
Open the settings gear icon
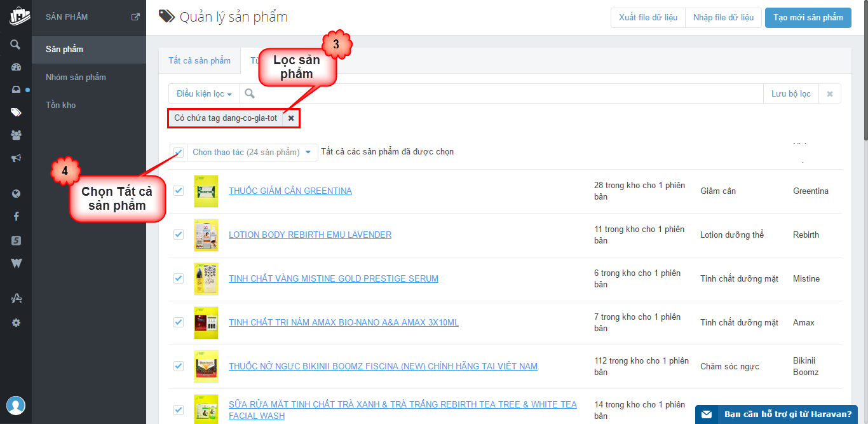click(x=16, y=322)
